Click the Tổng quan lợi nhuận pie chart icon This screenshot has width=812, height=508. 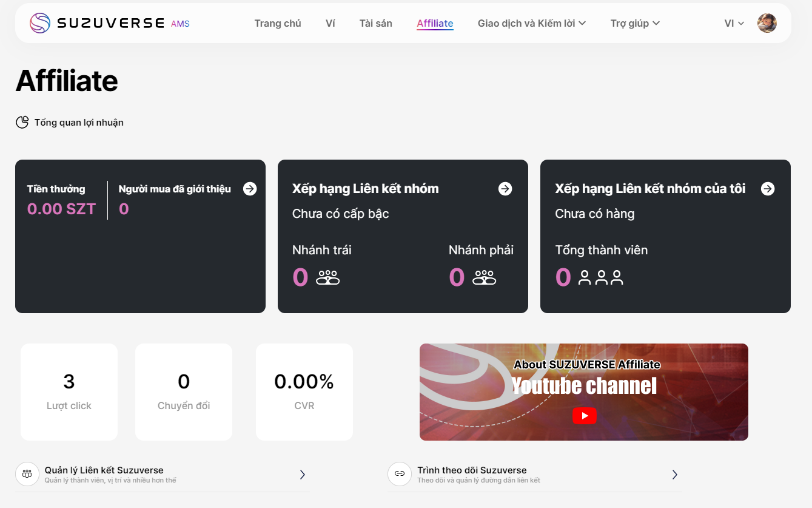22,123
